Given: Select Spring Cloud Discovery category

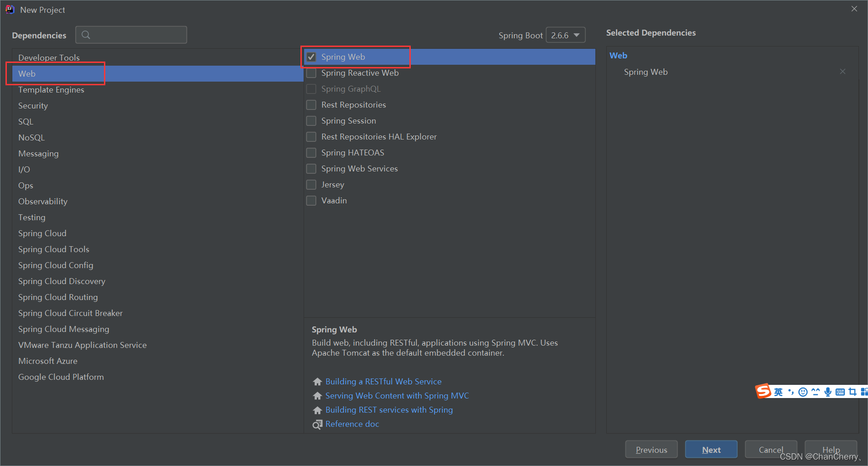Looking at the screenshot, I should 158,281.
